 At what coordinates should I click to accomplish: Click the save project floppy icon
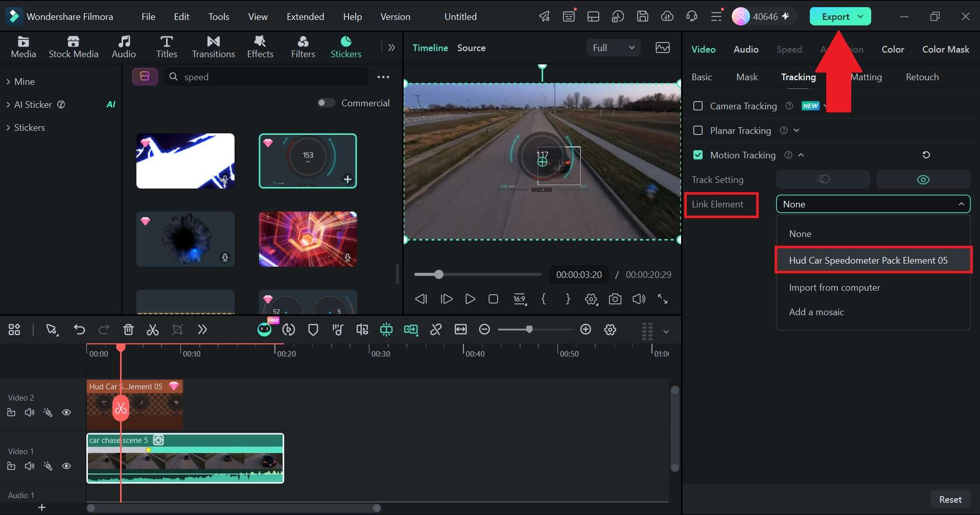pyautogui.click(x=642, y=16)
